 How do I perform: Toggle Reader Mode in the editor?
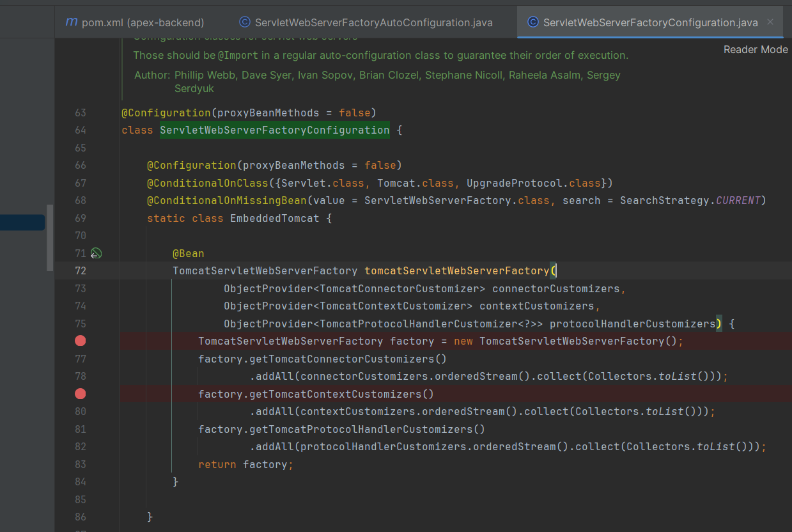tap(755, 49)
